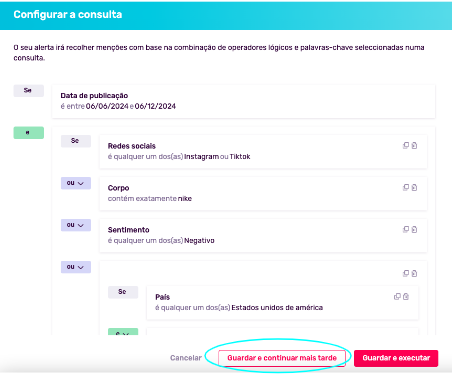Select the Data de publicação condition
The width and height of the screenshot is (452, 377).
(244, 101)
